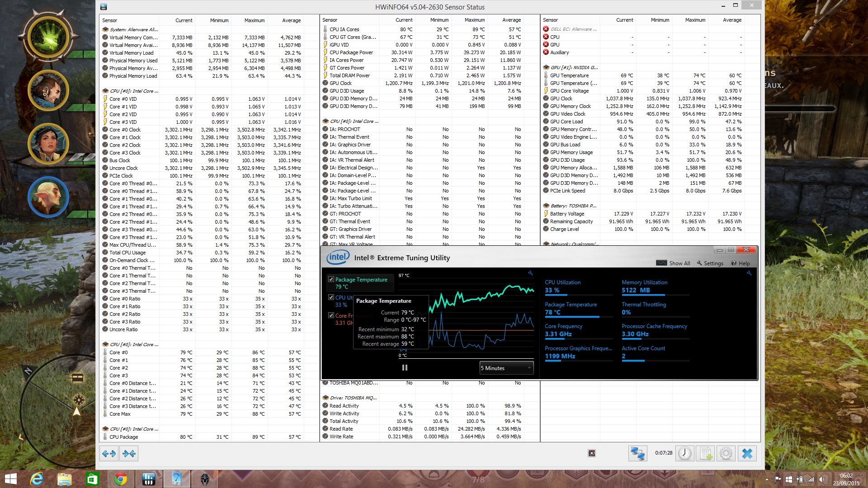Click the volume icon in system tray
This screenshot has height=488, width=868.
point(821,479)
